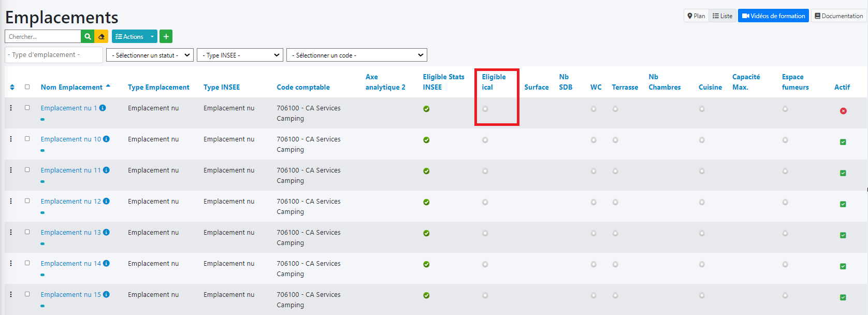Click red inactive icon for Emplacement nu 1
The image size is (868, 315).
[843, 111]
